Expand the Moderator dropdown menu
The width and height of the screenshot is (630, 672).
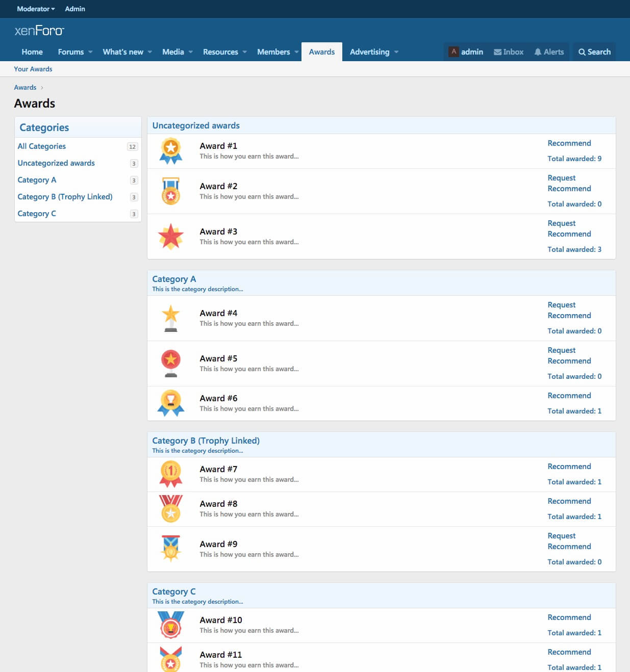(36, 9)
